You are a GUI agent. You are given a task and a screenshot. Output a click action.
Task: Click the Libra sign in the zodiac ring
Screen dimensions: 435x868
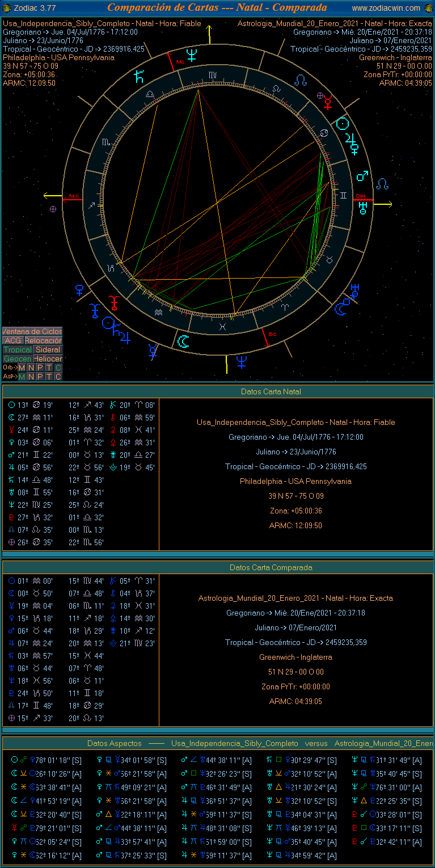[x=150, y=94]
